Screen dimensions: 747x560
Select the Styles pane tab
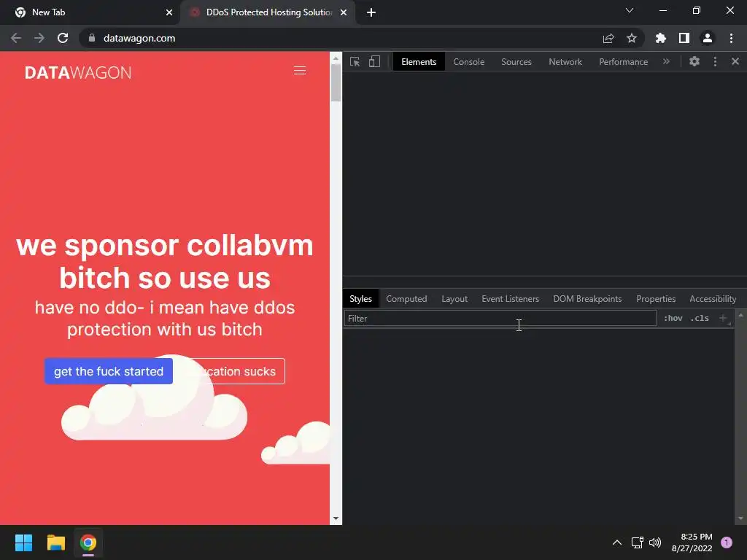click(360, 298)
